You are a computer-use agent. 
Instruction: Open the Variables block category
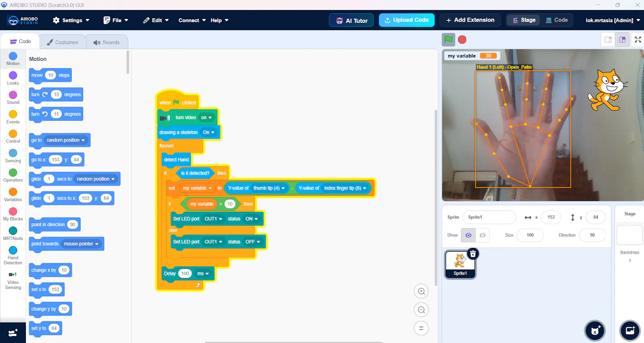click(x=13, y=194)
